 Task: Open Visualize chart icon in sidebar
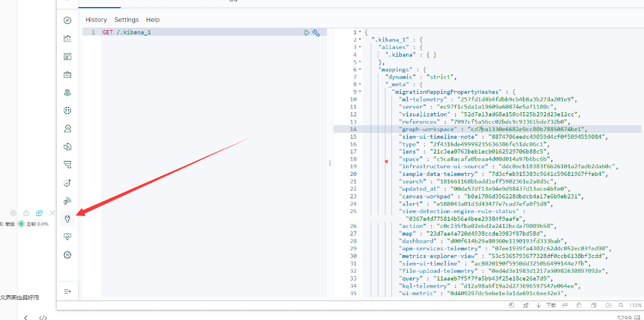[67, 39]
